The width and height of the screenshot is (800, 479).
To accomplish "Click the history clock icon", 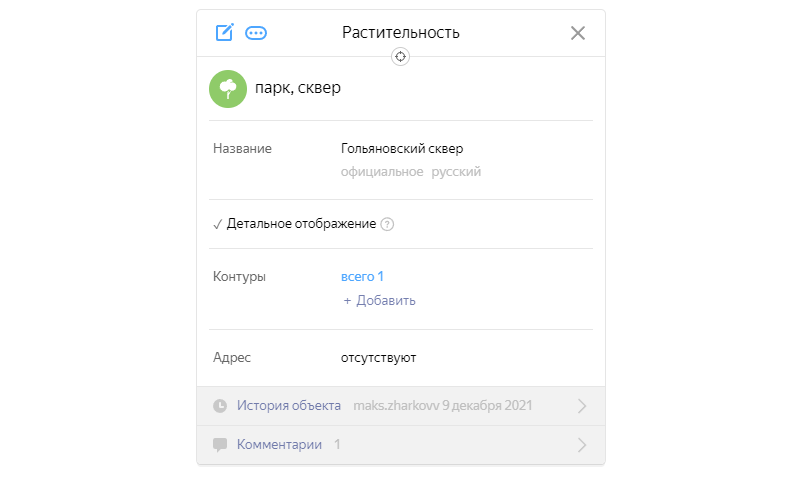I will pyautogui.click(x=220, y=406).
